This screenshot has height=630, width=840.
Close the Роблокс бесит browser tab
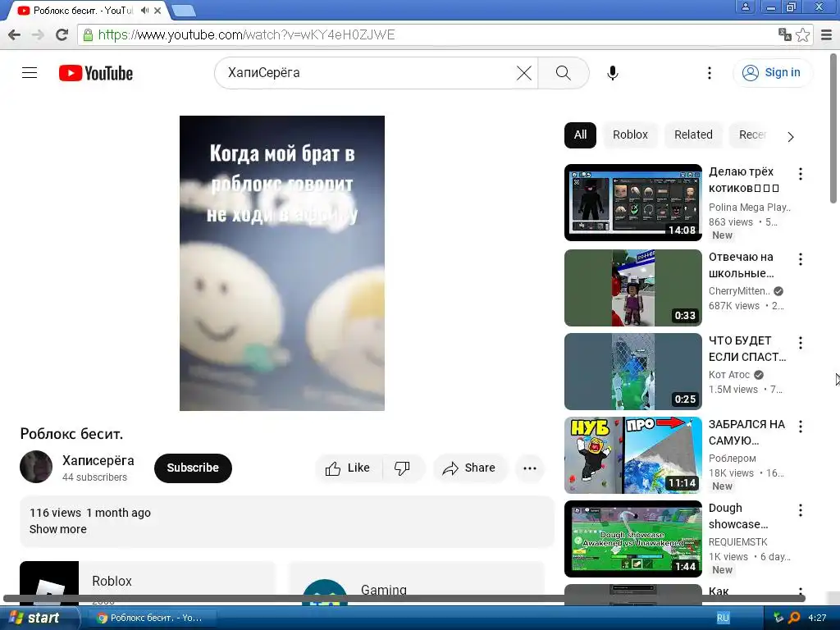[157, 10]
